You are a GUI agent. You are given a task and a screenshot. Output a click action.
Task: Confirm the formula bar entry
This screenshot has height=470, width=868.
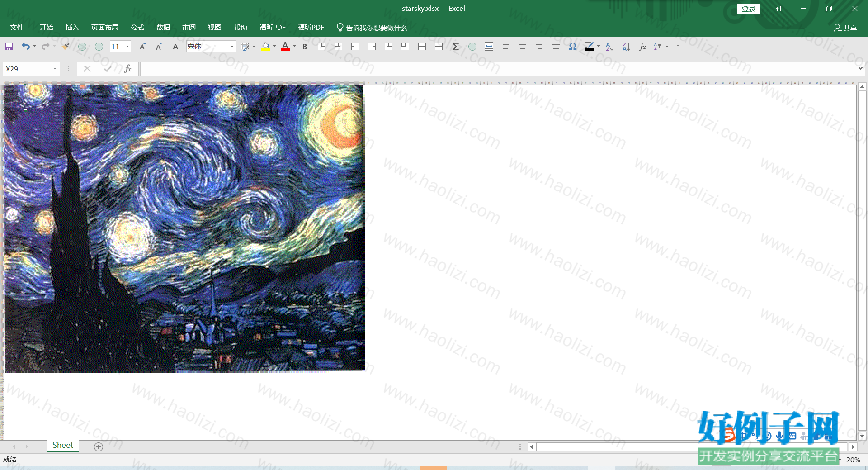coord(108,69)
